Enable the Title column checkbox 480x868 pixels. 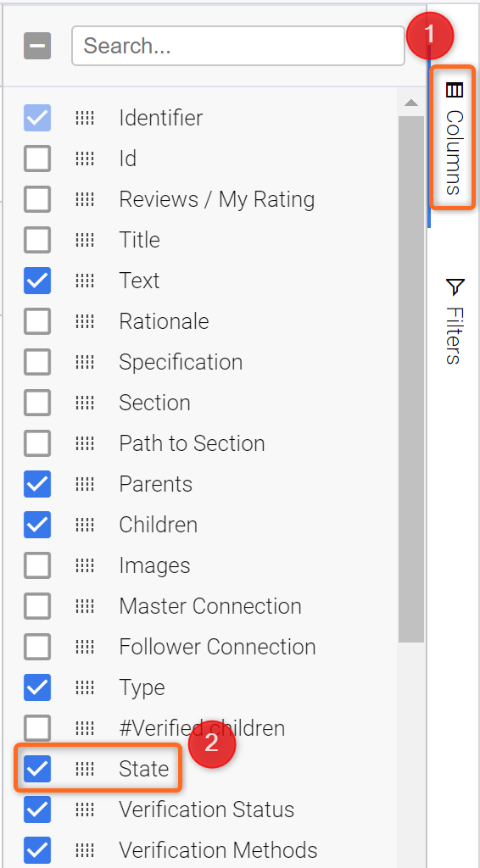click(37, 240)
